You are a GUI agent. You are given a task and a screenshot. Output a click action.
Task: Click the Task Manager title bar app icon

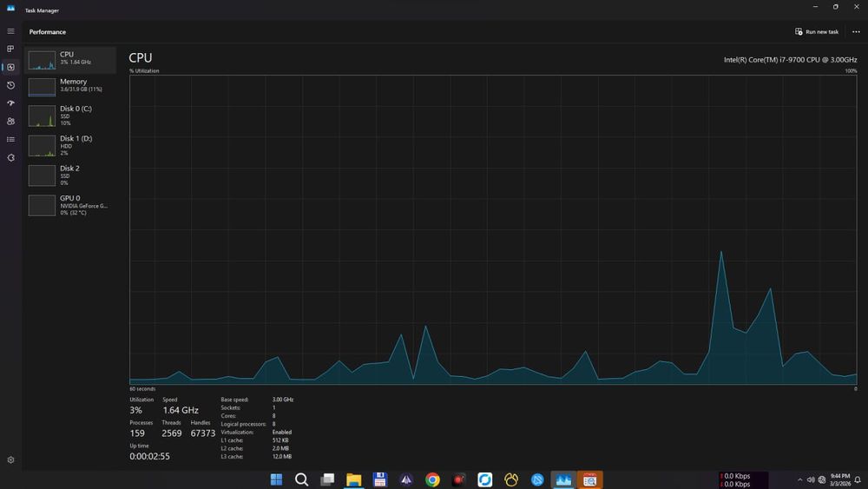click(x=10, y=9)
